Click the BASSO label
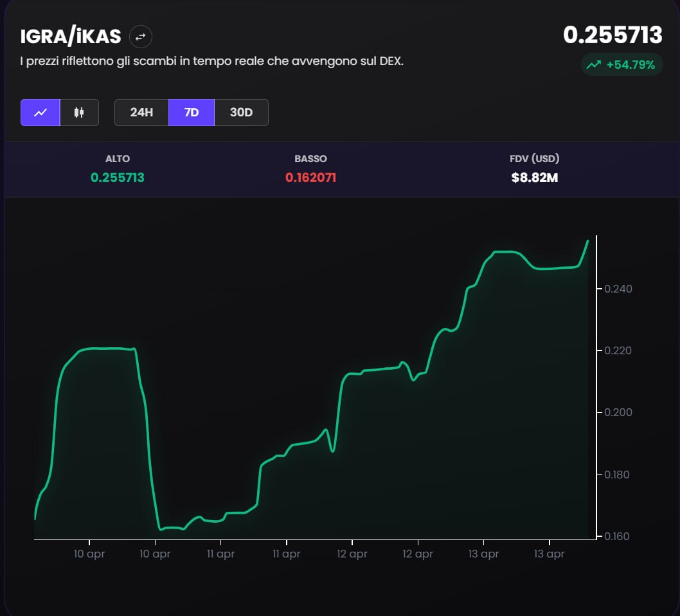The image size is (680, 616). tap(310, 159)
